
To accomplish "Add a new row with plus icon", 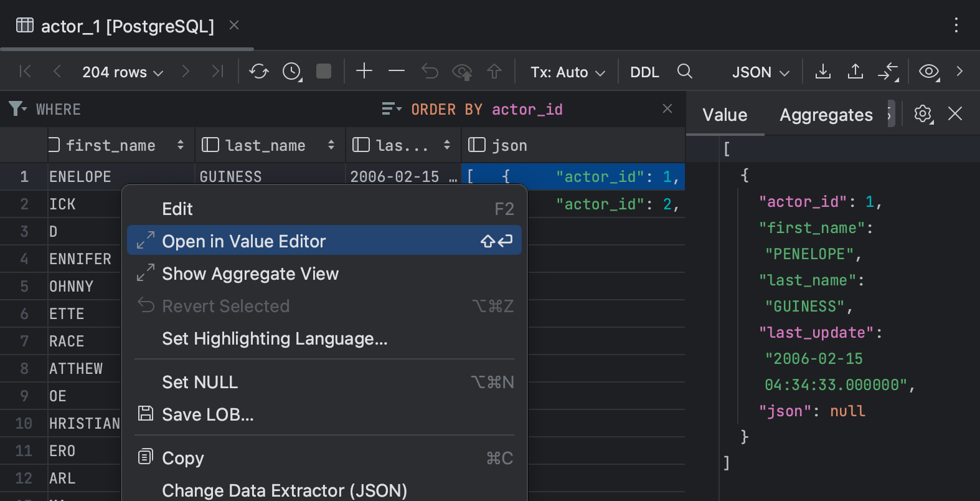I will pos(364,72).
